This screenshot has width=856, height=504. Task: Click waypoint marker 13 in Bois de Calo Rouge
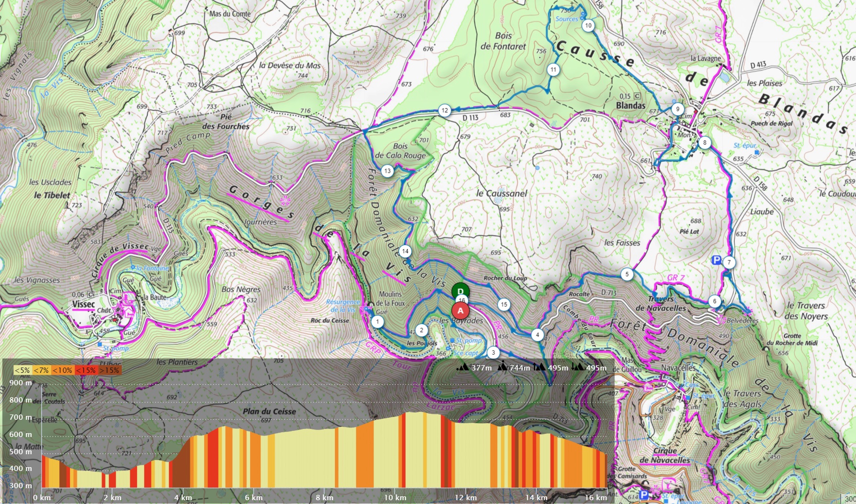pyautogui.click(x=387, y=171)
